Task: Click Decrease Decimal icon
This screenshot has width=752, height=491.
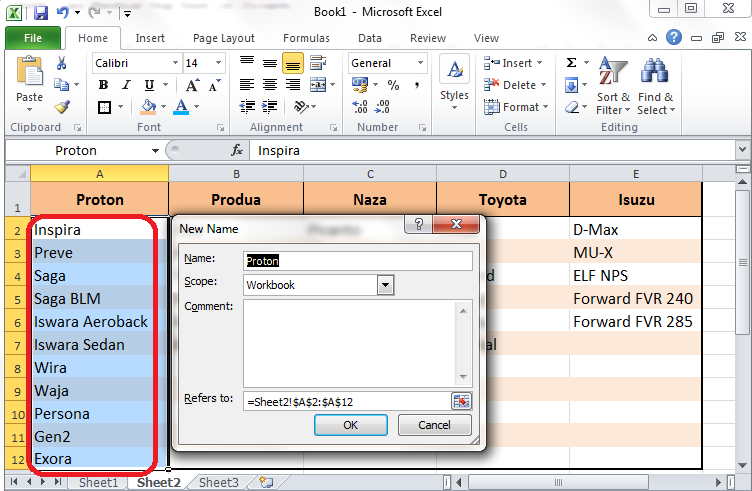Action: pos(383,106)
